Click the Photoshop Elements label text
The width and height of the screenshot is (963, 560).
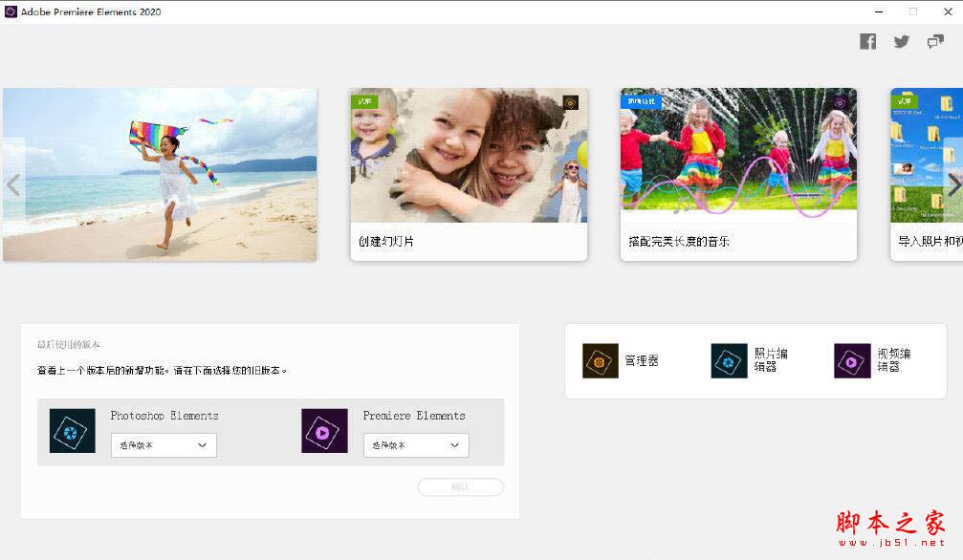[x=164, y=416]
